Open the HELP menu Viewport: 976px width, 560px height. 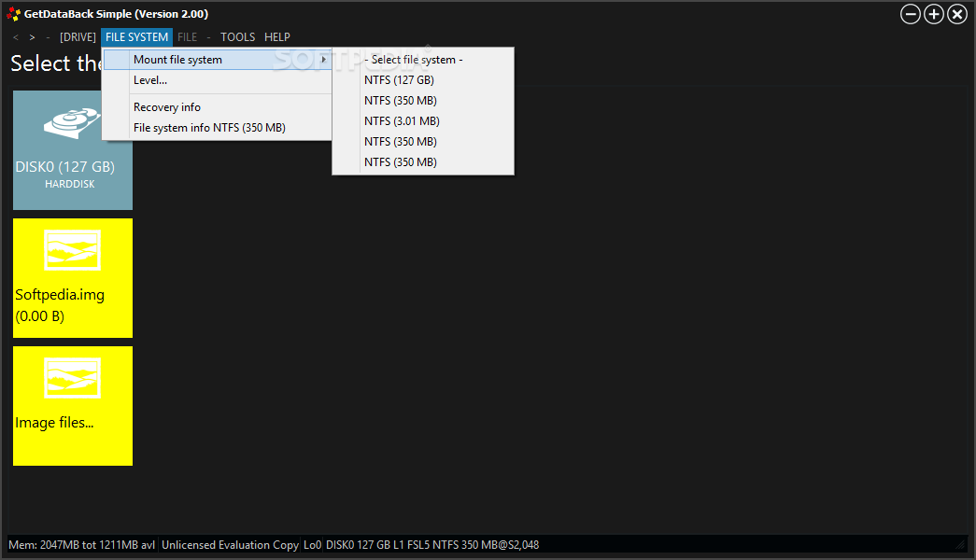[x=277, y=37]
